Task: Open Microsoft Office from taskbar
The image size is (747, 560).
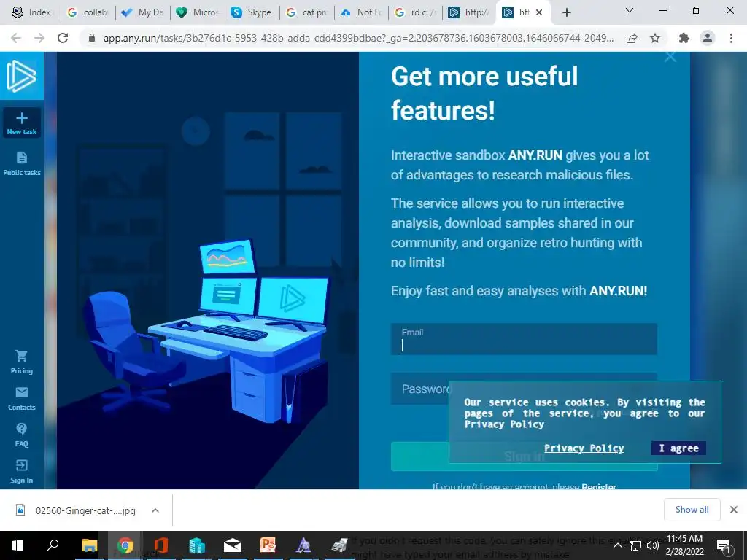Action: [161, 545]
